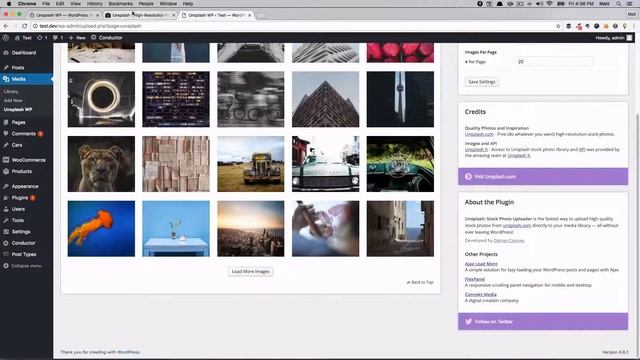Click Back to Top link
This screenshot has height=360, width=640.
click(x=420, y=282)
